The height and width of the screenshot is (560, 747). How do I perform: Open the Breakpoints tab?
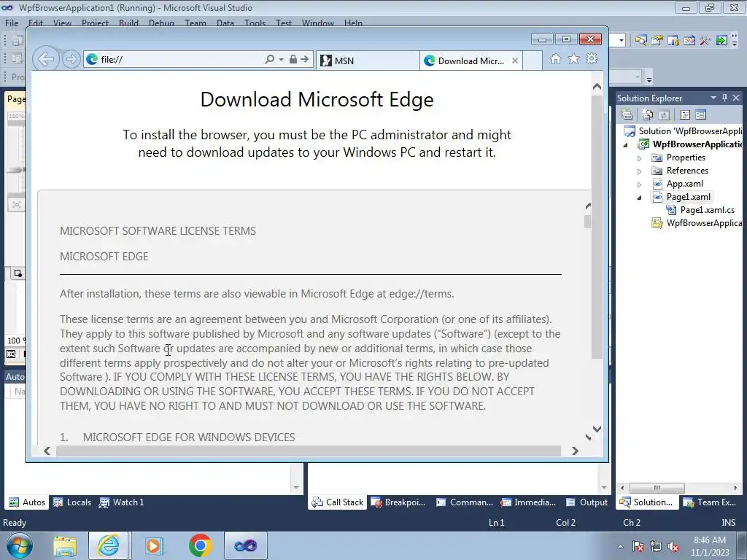[x=398, y=502]
